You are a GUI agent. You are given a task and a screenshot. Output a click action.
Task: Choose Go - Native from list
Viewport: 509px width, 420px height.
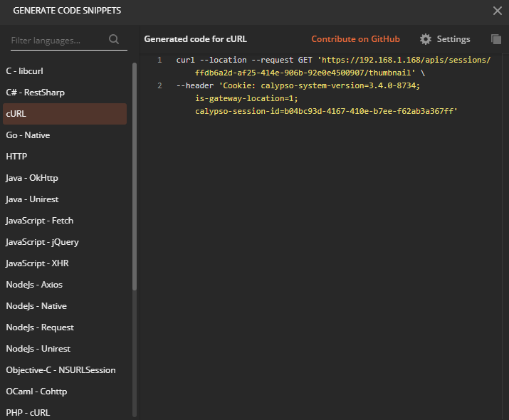(28, 135)
